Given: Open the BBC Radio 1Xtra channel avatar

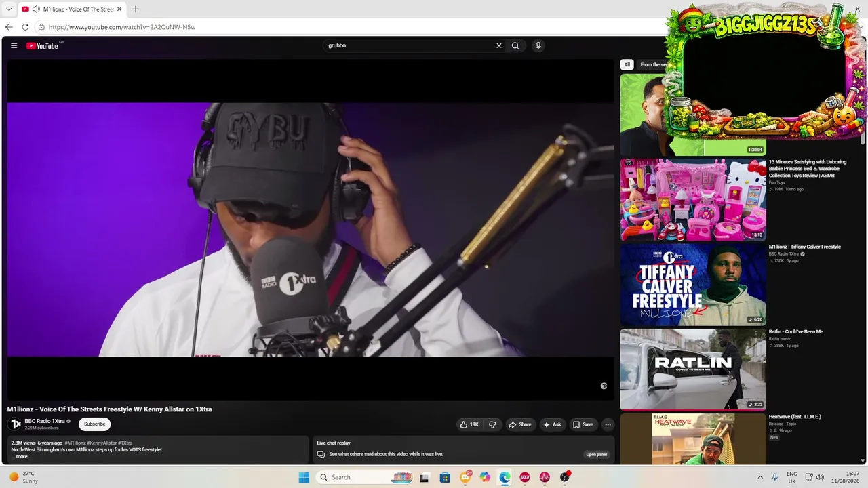Looking at the screenshot, I should (15, 424).
